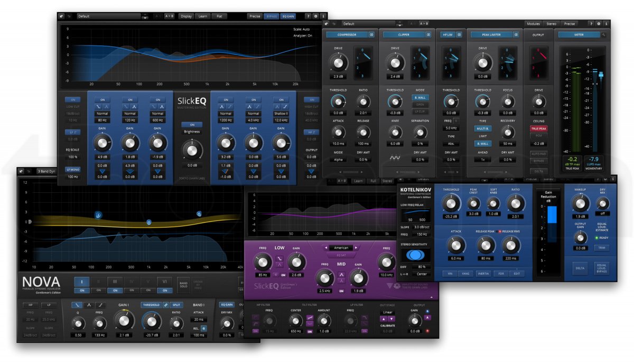Select bell shape for 1200 Hz band
Image resolution: width=634 pixels, height=364 pixels.
pyautogui.click(x=222, y=107)
